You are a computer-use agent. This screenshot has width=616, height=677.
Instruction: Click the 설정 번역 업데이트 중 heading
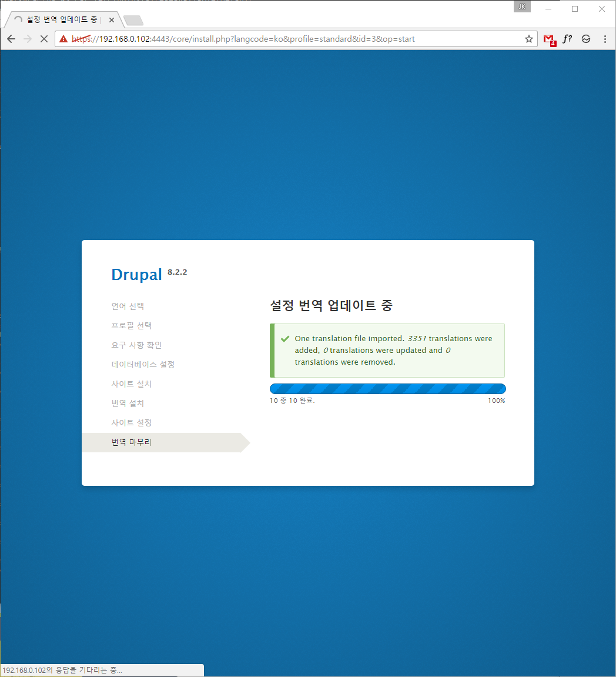coord(332,306)
